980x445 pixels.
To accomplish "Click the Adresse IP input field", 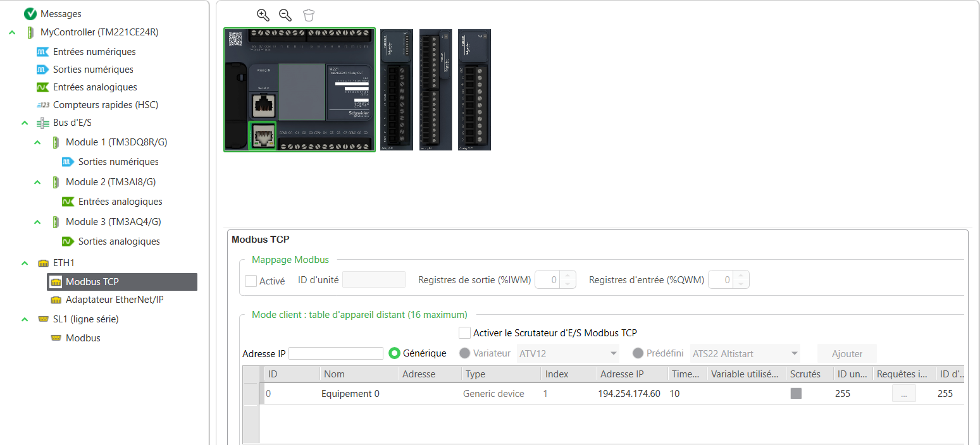I will 336,353.
